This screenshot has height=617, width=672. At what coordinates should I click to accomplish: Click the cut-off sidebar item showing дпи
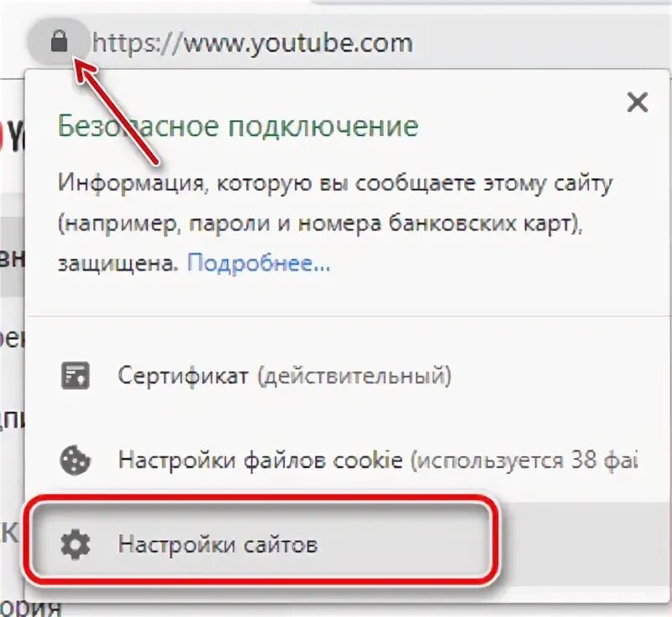pos(12,420)
